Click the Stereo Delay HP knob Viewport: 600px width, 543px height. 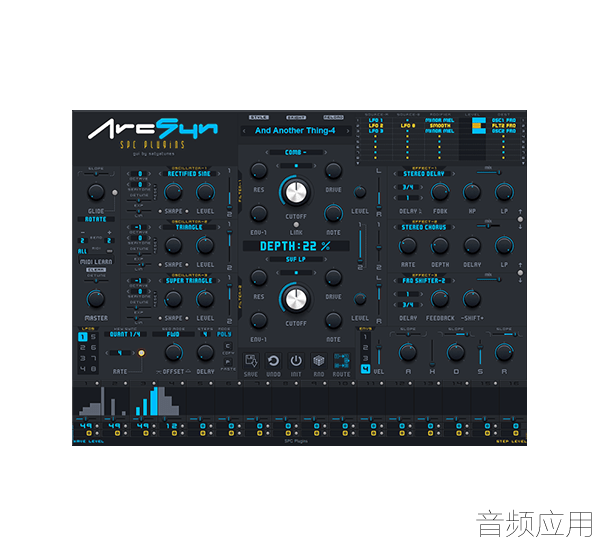(x=472, y=192)
